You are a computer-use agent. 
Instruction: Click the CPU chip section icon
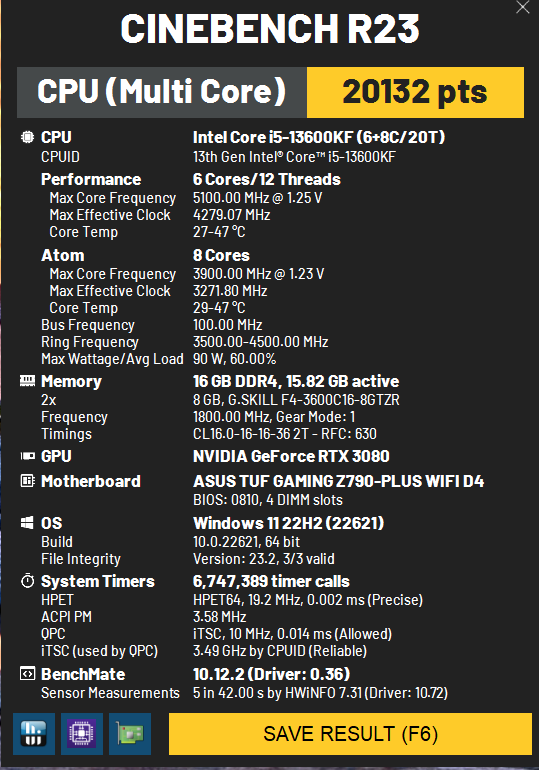click(x=27, y=137)
